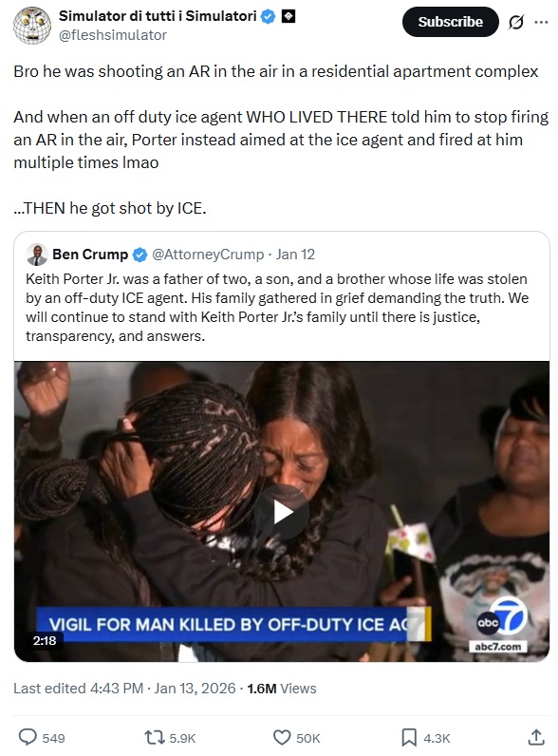Click the Ben Crump display name
This screenshot has height=756, width=558.
pyautogui.click(x=90, y=255)
